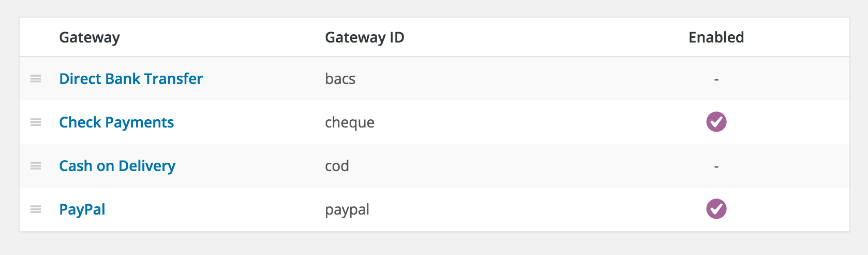Click the purple enabled checkmark for Check Payments
This screenshot has width=868, height=255.
coord(716,122)
